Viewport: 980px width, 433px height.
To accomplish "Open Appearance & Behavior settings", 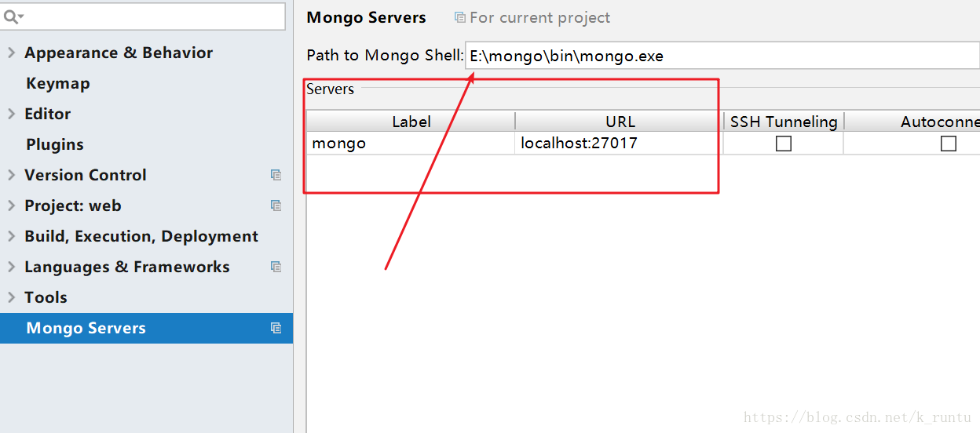I will coord(119,53).
